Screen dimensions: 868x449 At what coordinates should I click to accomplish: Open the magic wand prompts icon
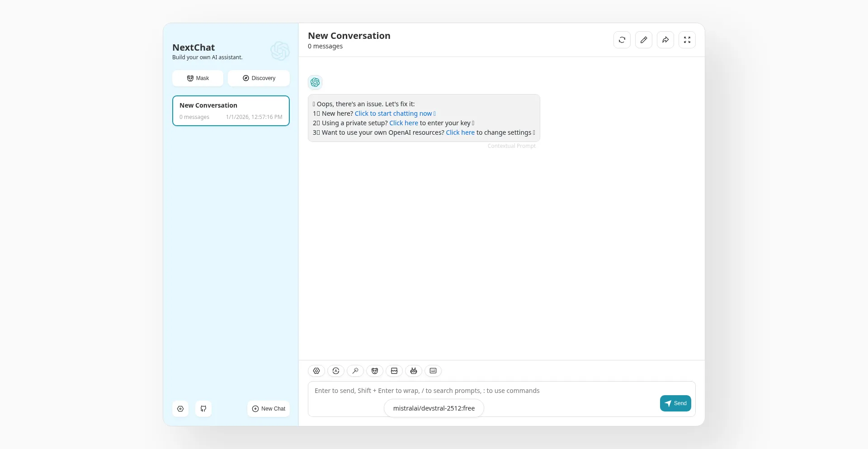click(355, 371)
